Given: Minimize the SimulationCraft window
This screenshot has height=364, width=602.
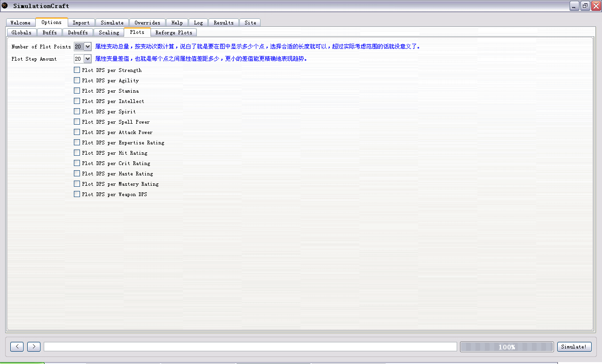Looking at the screenshot, I should coord(574,6).
